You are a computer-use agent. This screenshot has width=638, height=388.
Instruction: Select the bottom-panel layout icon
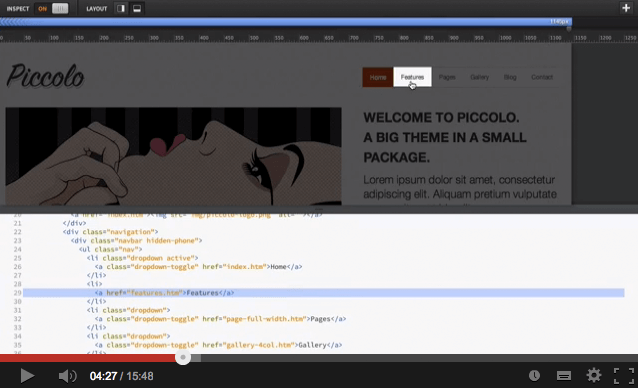click(x=137, y=9)
